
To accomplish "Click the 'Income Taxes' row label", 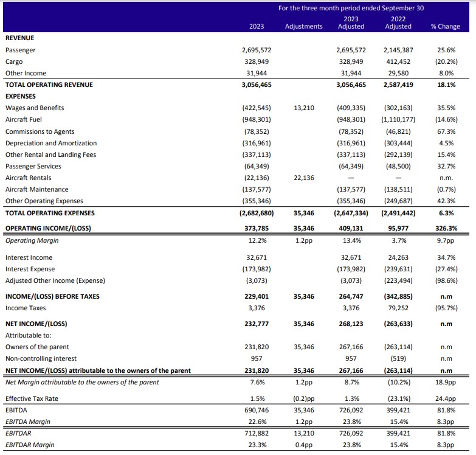I will point(26,308).
